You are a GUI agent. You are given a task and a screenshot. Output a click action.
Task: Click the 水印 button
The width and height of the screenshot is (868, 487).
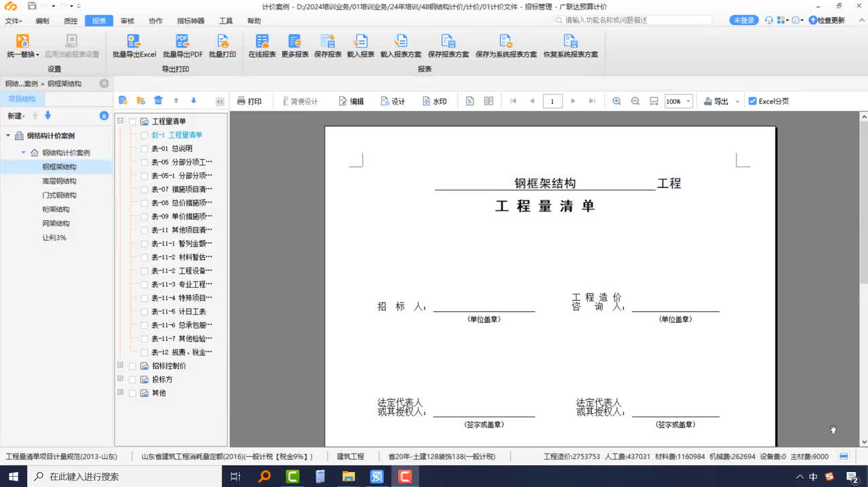[434, 101]
